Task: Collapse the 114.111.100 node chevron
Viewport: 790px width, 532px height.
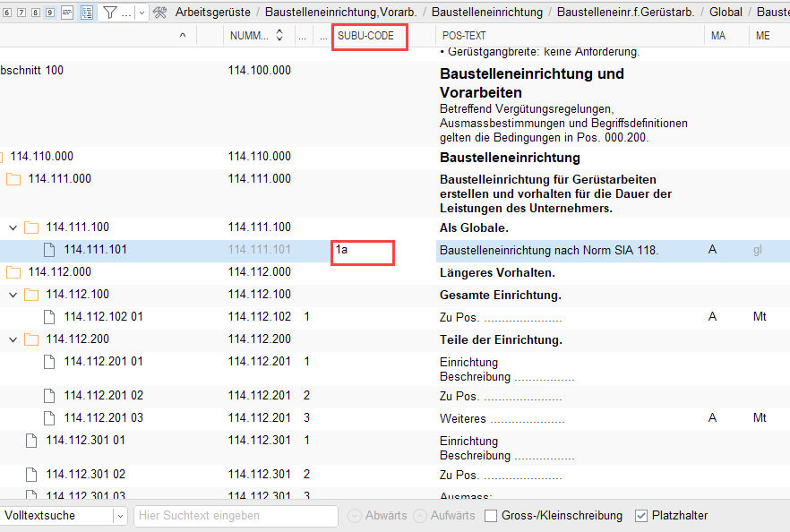Action: [x=13, y=227]
